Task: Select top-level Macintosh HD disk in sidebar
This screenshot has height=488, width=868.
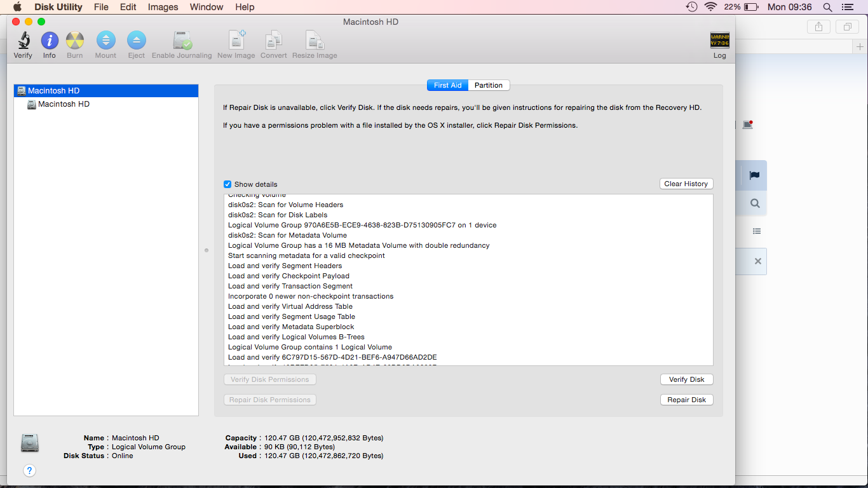Action: [x=106, y=91]
